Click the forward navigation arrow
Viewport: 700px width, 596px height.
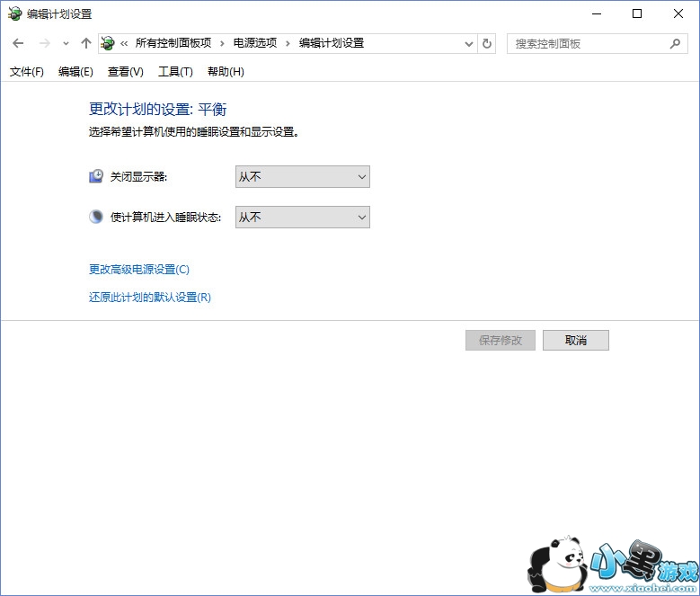[x=45, y=43]
